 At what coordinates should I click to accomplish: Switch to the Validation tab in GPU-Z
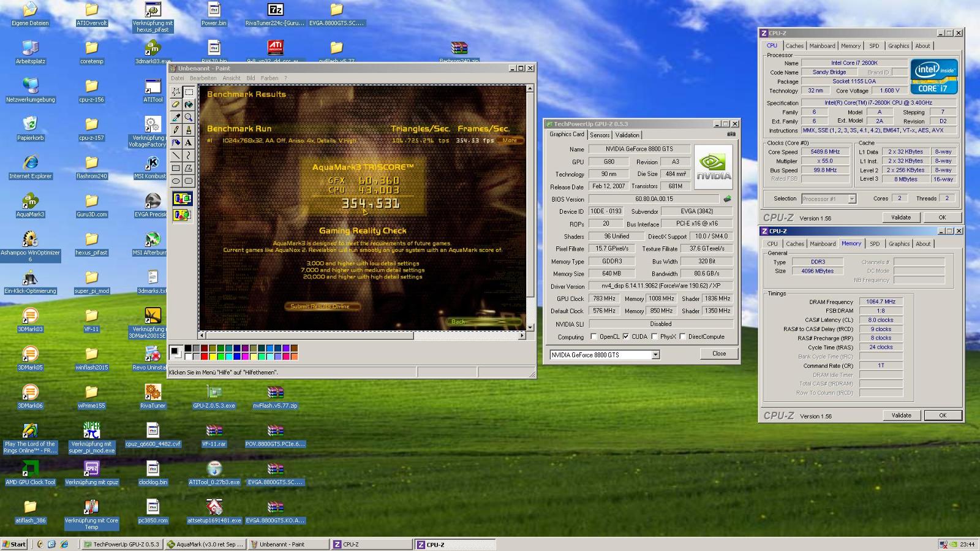click(x=627, y=135)
